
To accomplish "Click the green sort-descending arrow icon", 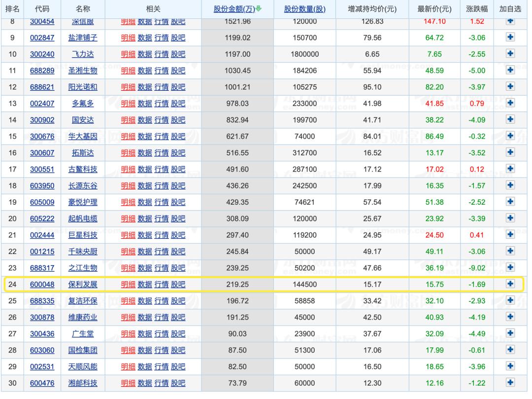I will [x=259, y=9].
